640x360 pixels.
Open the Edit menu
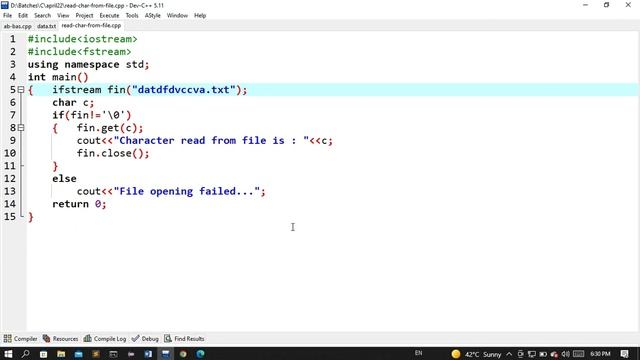point(23,16)
